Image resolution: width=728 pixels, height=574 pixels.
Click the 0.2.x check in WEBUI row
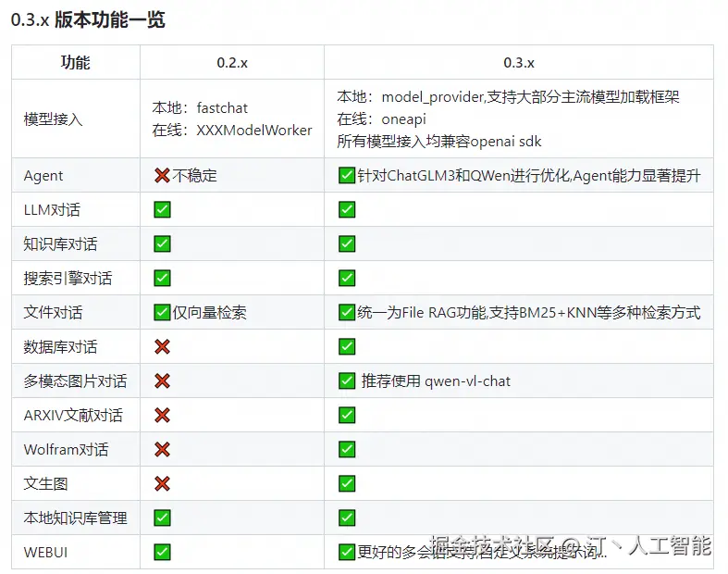point(162,552)
